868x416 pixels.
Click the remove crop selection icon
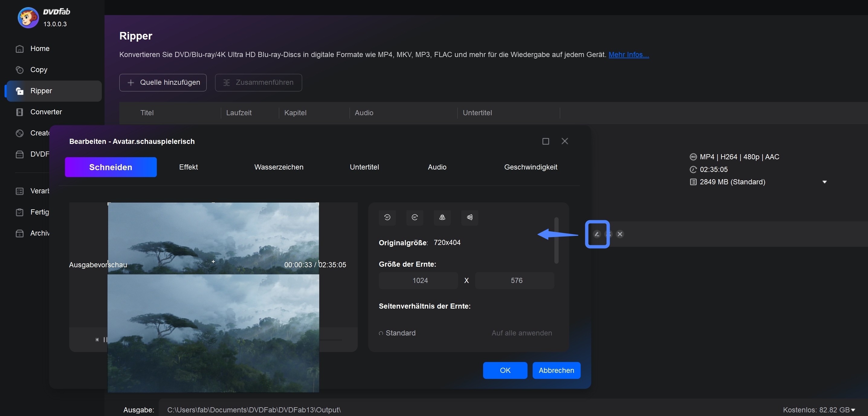[620, 234]
